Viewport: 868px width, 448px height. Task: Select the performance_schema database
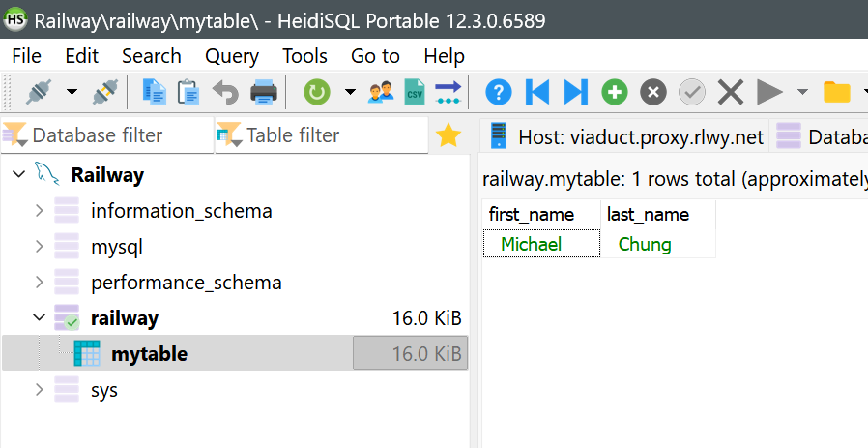[x=187, y=283]
